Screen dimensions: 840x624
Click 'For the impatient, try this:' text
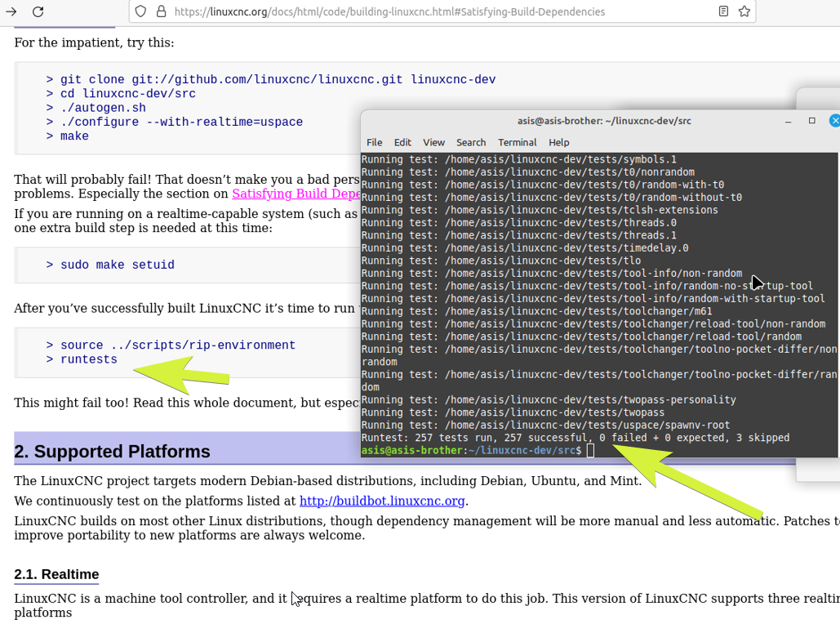click(94, 42)
